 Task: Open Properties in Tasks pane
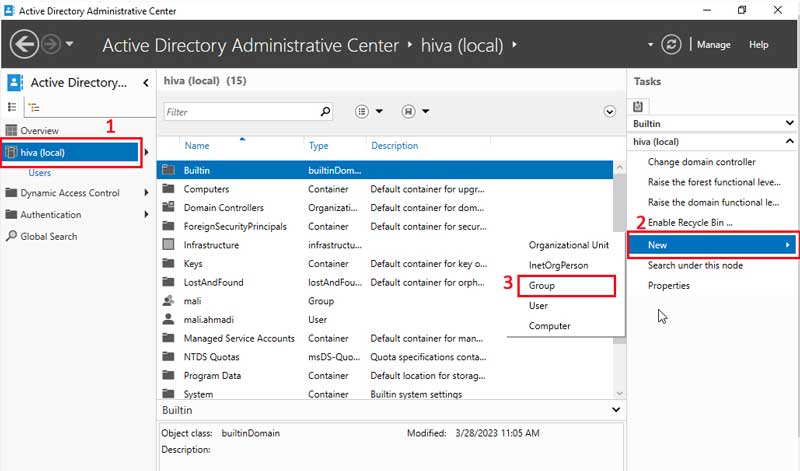click(668, 286)
